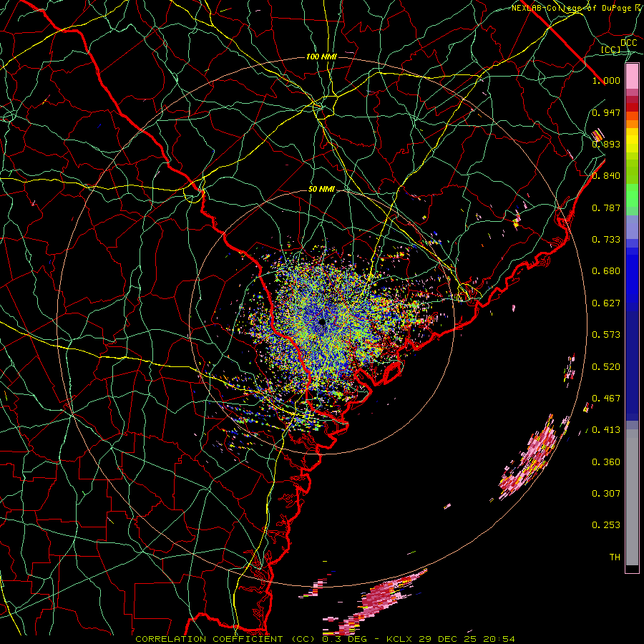The width and height of the screenshot is (644, 644).
Task: Click the black radar site dot at center
Action: pos(322,321)
